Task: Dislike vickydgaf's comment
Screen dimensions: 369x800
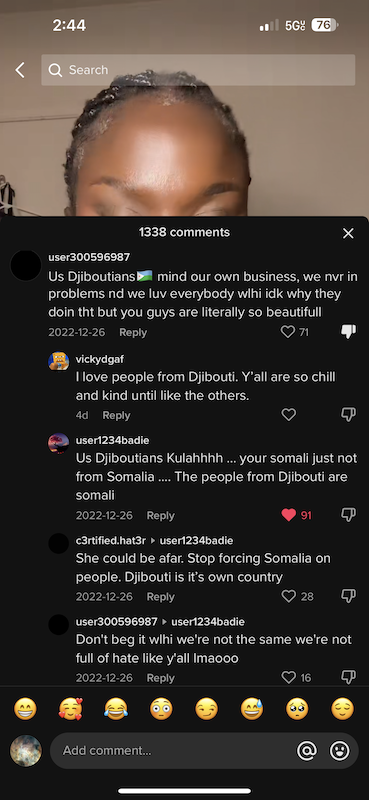Action: click(x=348, y=415)
